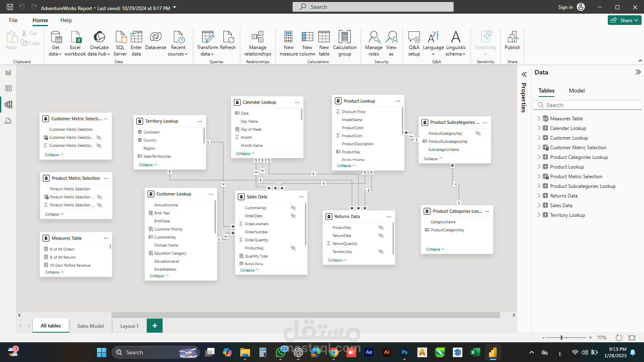Open OneLake data hub
The image size is (644, 362).
pos(99,43)
